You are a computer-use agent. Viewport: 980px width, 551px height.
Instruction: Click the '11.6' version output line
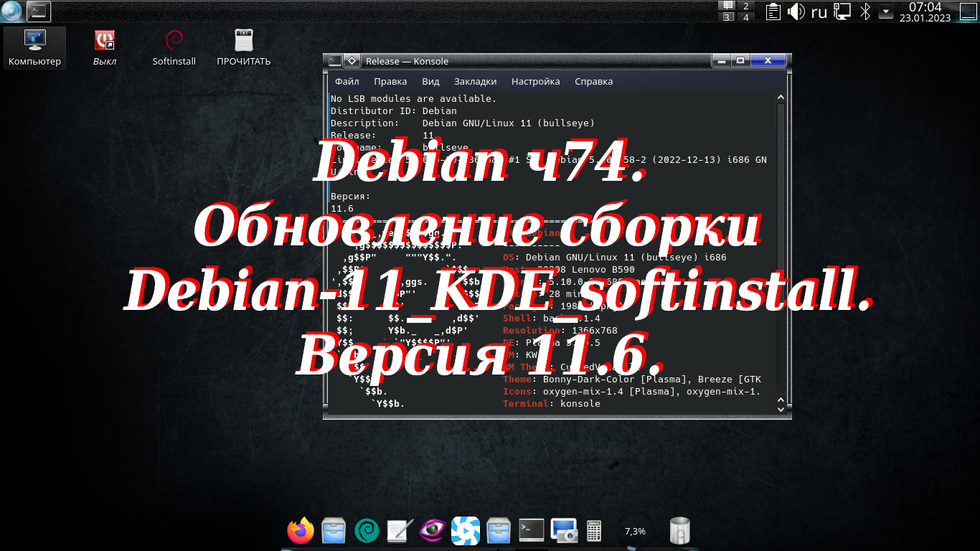coord(341,208)
